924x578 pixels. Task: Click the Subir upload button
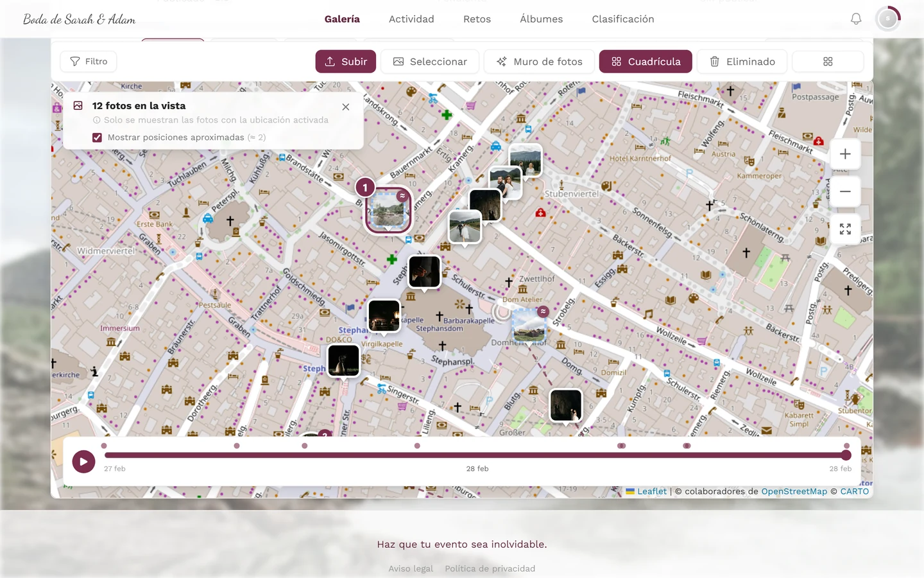coord(346,62)
